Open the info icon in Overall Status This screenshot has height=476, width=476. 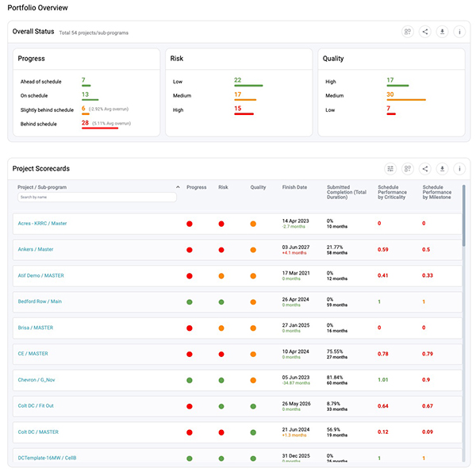pyautogui.click(x=459, y=32)
